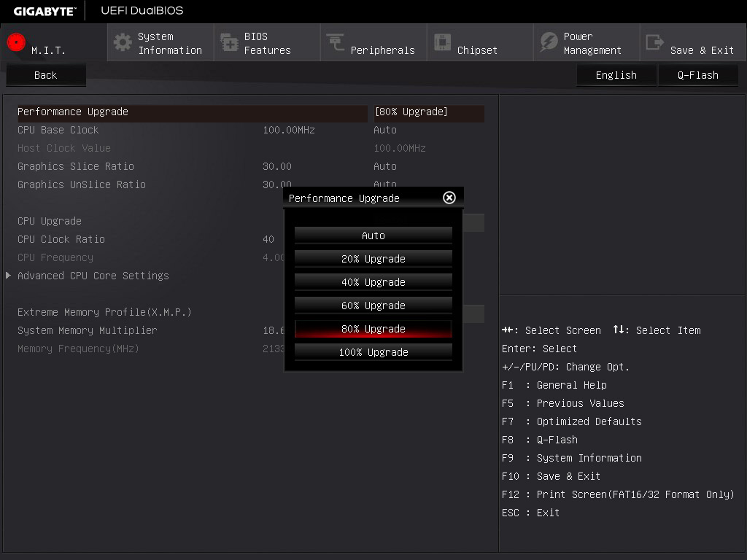Select the Memory Frequency(MHz) row
The image size is (747, 560).
click(x=78, y=349)
